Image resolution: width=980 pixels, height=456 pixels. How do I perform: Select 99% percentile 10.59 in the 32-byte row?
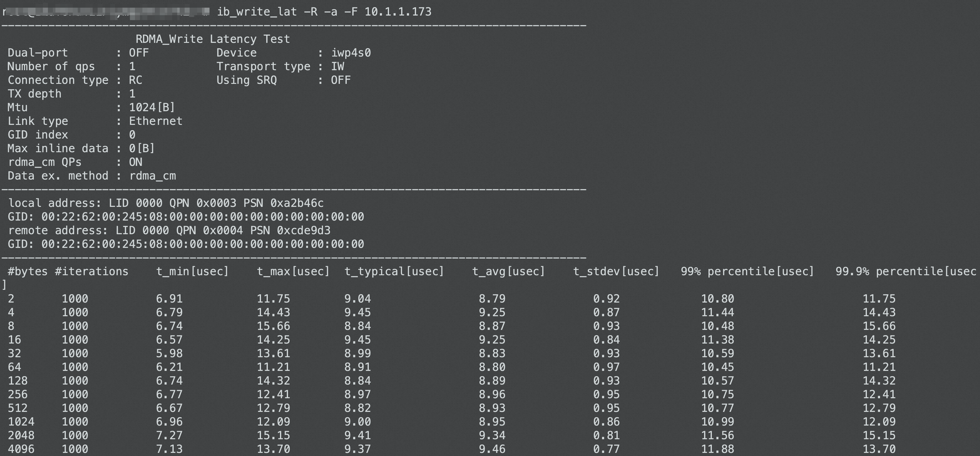pyautogui.click(x=718, y=354)
